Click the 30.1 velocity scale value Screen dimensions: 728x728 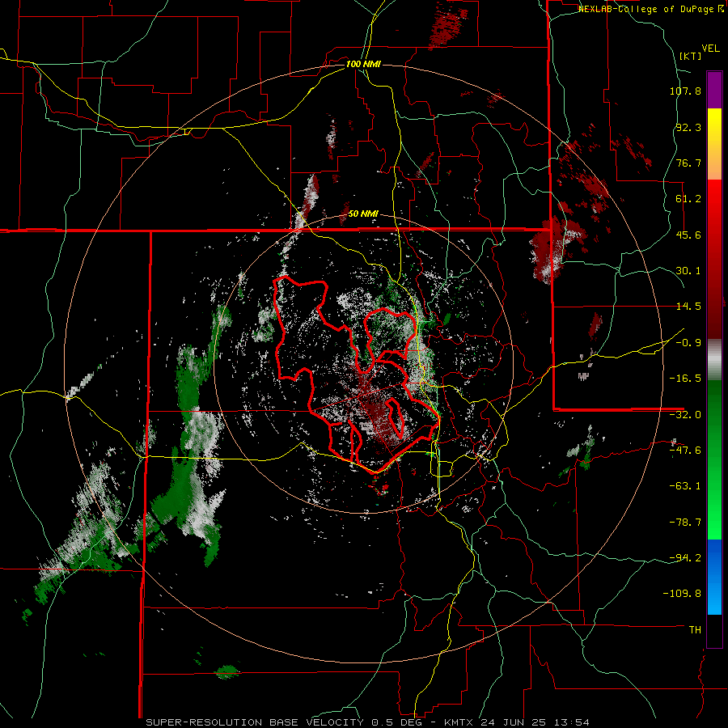point(688,271)
